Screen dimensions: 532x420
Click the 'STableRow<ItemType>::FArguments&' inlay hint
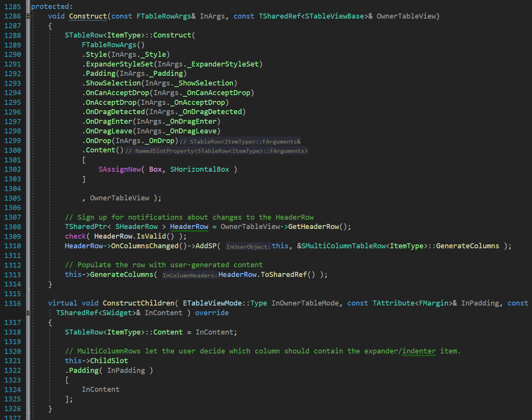(240, 142)
